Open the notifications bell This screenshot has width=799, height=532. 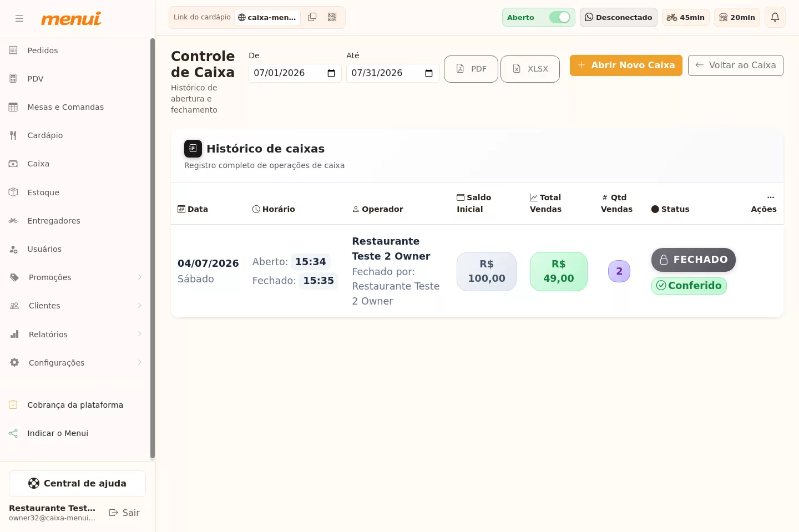point(775,17)
